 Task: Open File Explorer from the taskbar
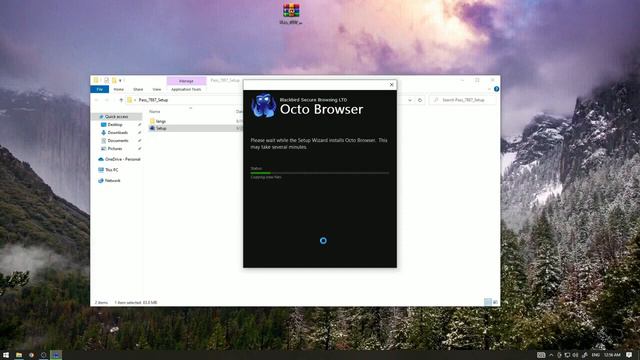tap(19, 355)
